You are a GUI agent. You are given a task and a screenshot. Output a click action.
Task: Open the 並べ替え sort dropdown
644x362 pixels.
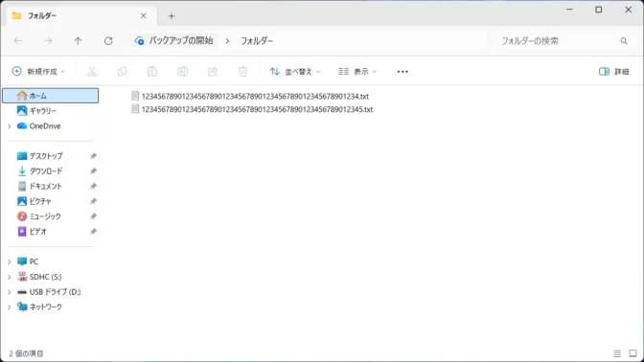[295, 72]
